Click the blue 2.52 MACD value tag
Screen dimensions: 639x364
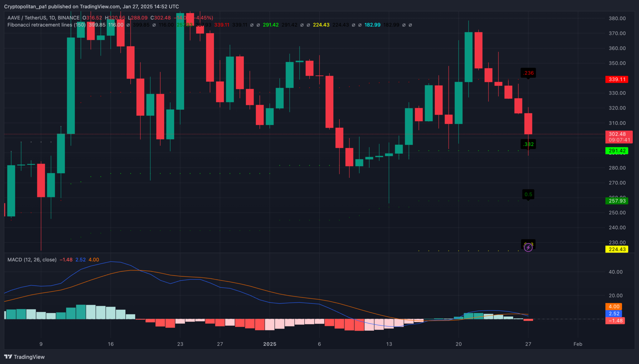point(614,313)
